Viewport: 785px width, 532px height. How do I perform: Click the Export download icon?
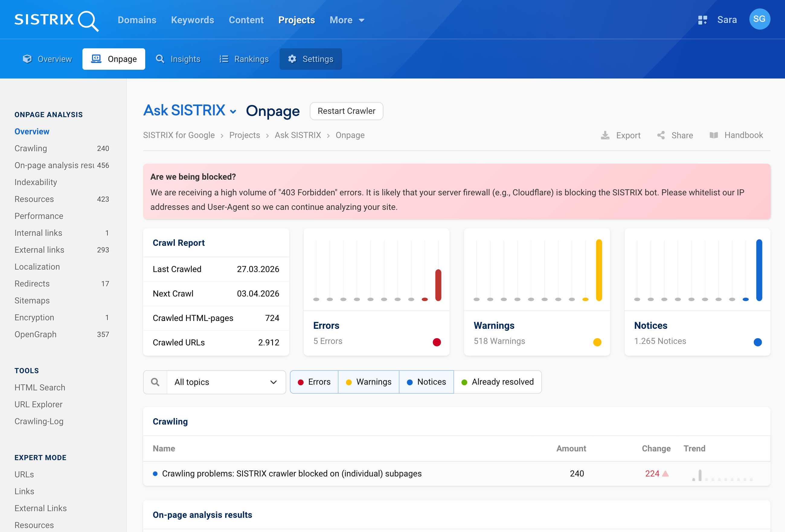(x=605, y=135)
